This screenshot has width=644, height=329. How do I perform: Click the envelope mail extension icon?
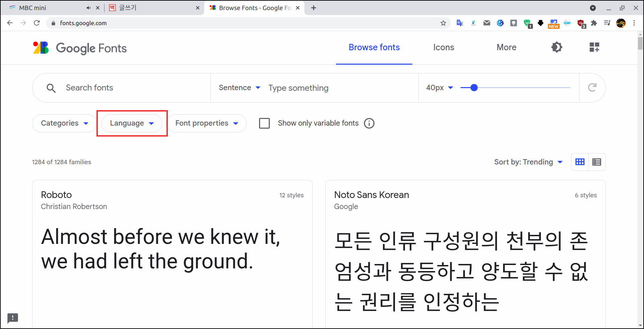(x=487, y=23)
